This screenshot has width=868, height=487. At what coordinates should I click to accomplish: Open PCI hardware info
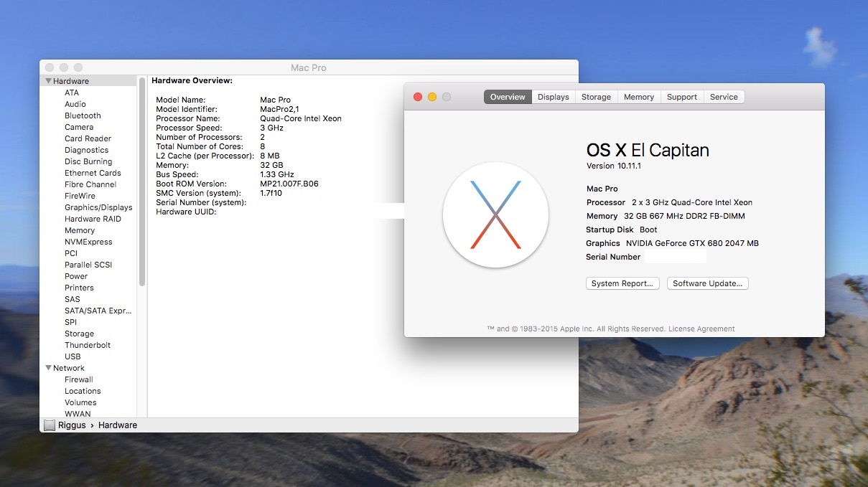[x=71, y=253]
